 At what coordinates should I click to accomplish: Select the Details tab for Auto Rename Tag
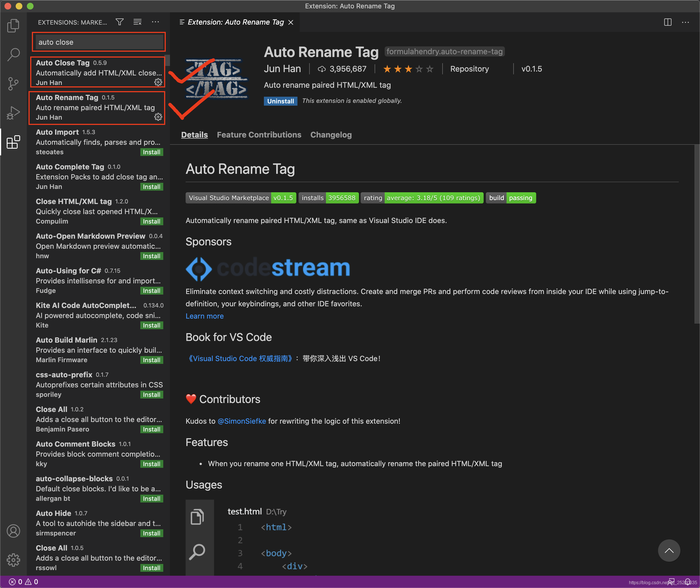194,135
